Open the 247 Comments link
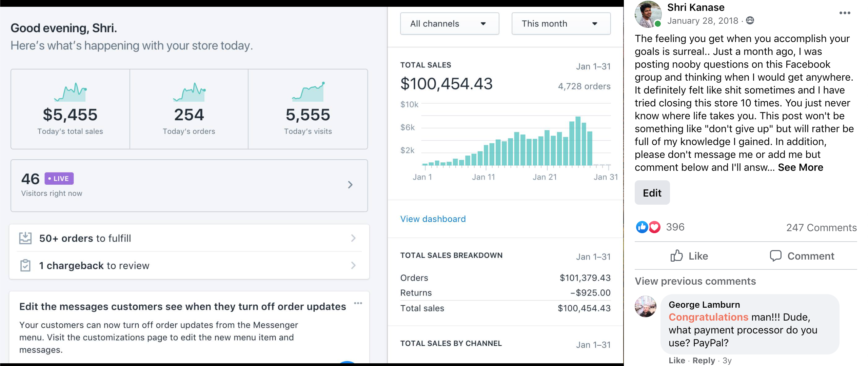The height and width of the screenshot is (366, 868). [822, 228]
